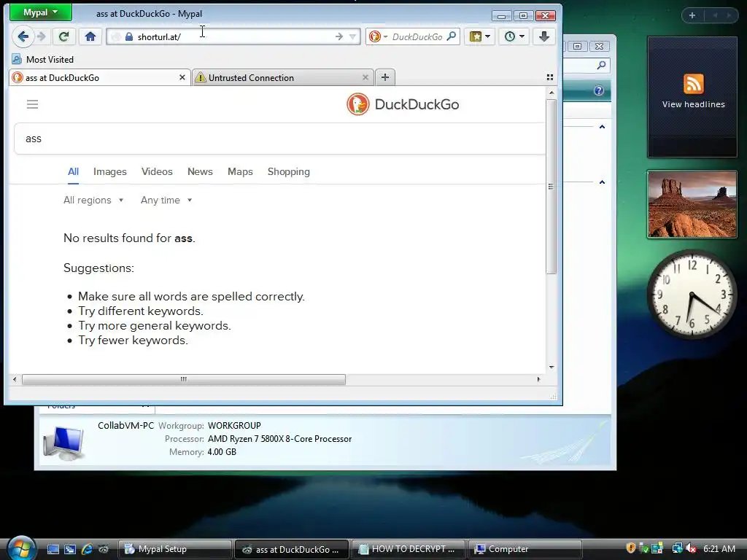
Task: Open the DuckDuckGo search engine selector
Action: click(379, 36)
